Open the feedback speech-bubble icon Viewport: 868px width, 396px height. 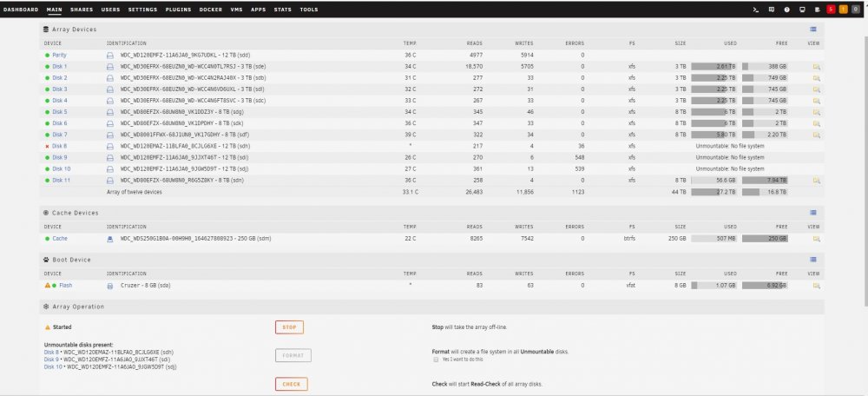point(771,10)
